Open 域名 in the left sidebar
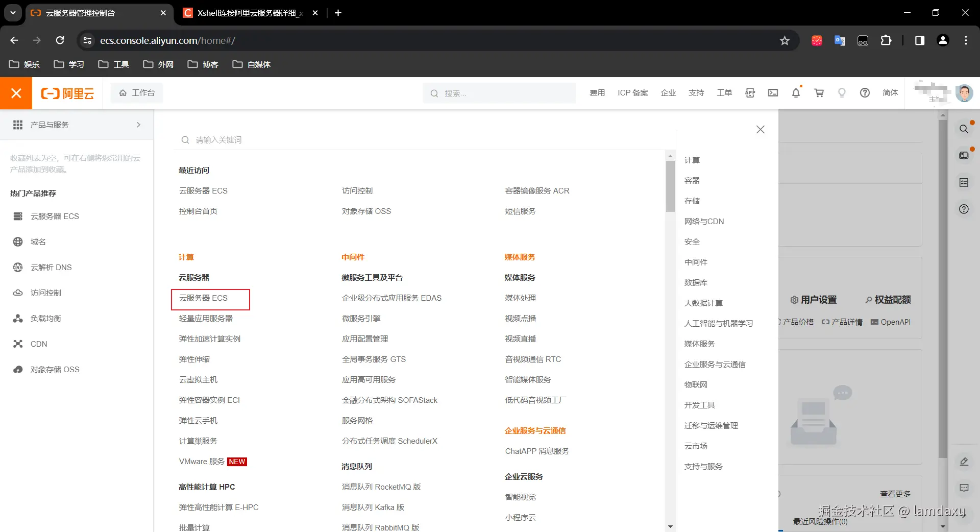 pos(38,241)
